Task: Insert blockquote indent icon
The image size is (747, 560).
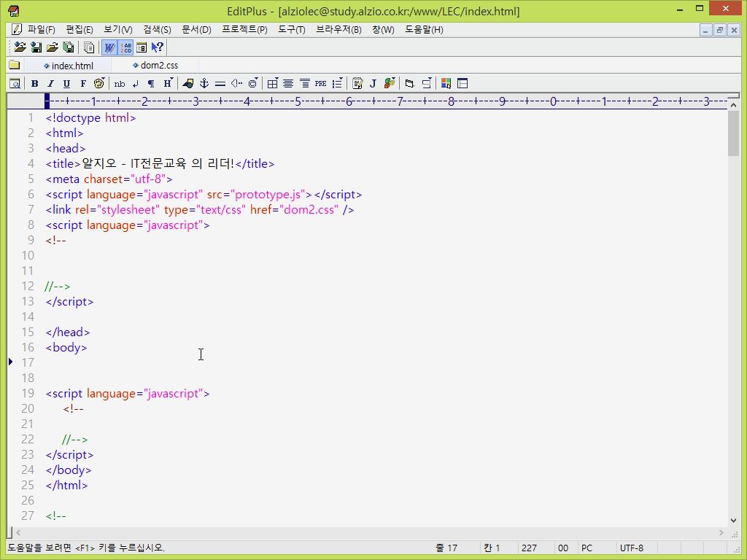Action: 304,84
